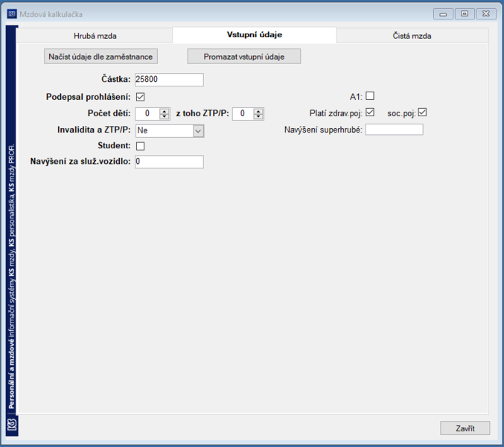
Task: Open the Čistá mzda tab
Action: coord(412,36)
